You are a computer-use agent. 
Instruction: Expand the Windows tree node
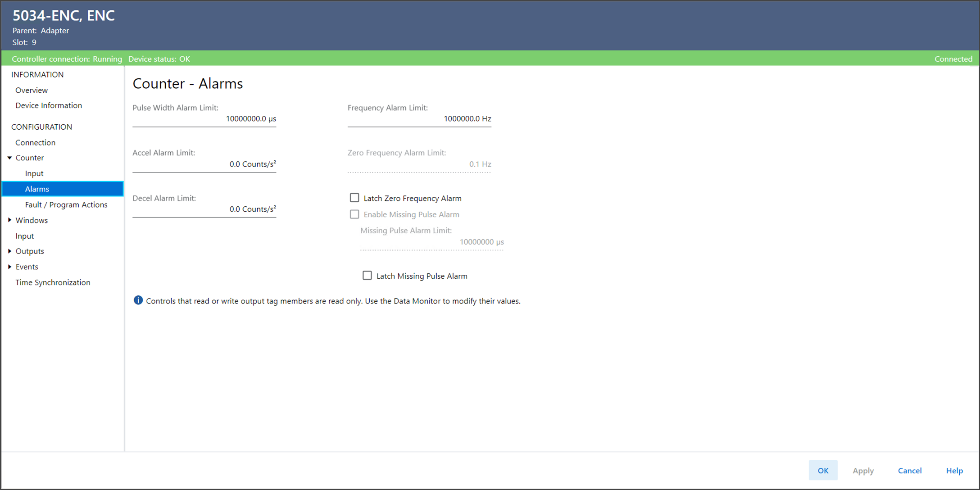[x=9, y=220]
